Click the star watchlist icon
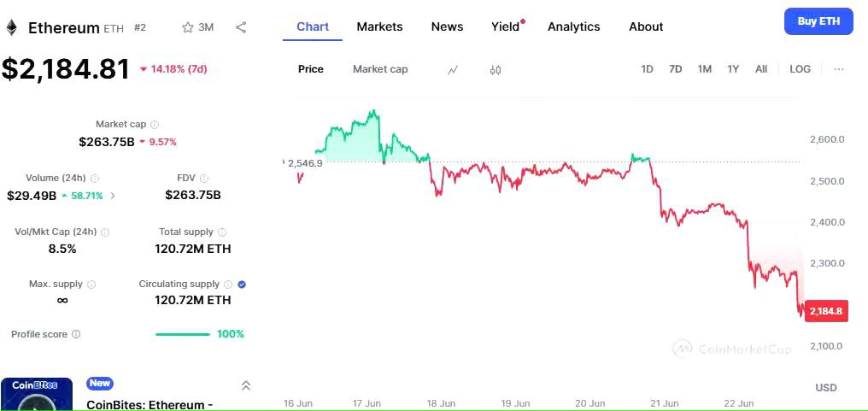Image resolution: width=868 pixels, height=411 pixels. [188, 27]
